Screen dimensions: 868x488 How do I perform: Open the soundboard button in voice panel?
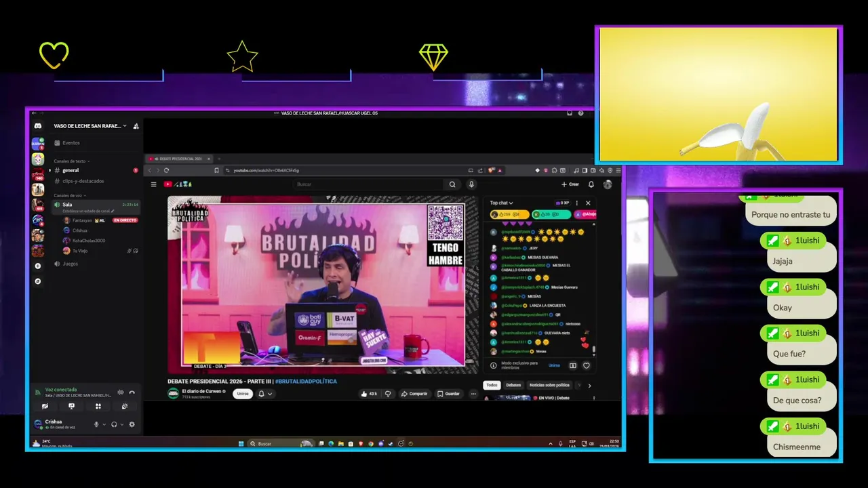[x=125, y=407]
